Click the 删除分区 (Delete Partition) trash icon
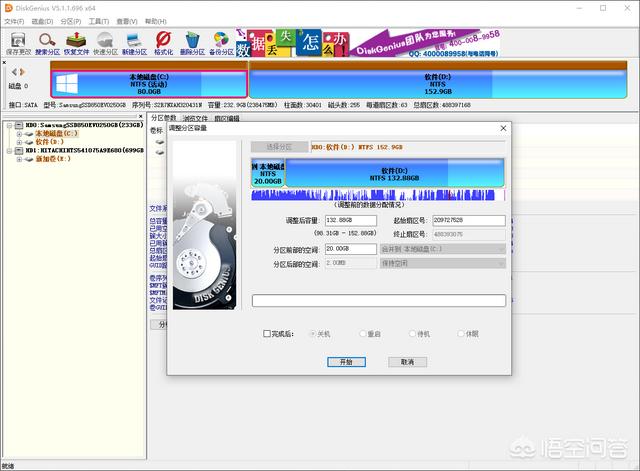Viewport: 640px width, 471px height. point(193,41)
